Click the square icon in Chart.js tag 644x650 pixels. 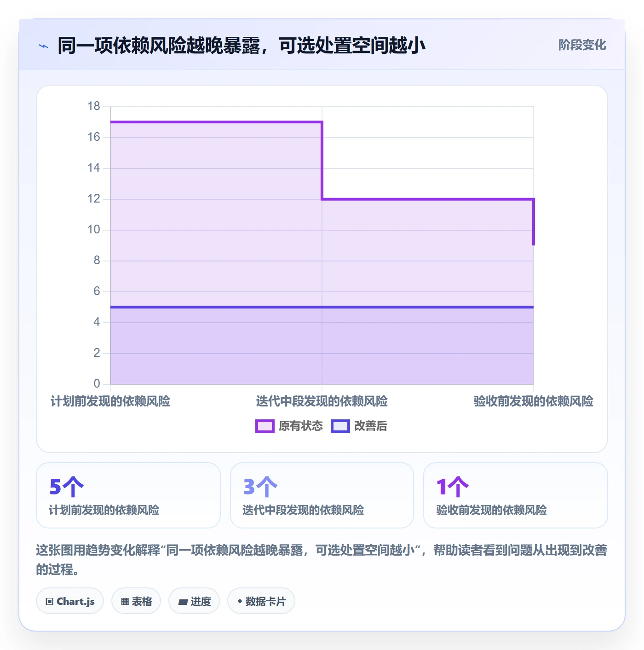(x=50, y=601)
